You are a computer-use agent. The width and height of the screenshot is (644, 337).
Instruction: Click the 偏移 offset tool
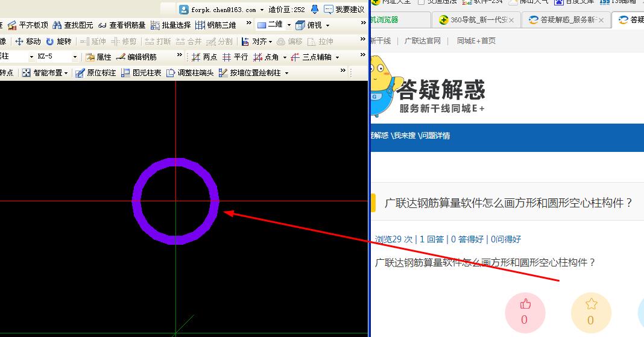coord(290,42)
